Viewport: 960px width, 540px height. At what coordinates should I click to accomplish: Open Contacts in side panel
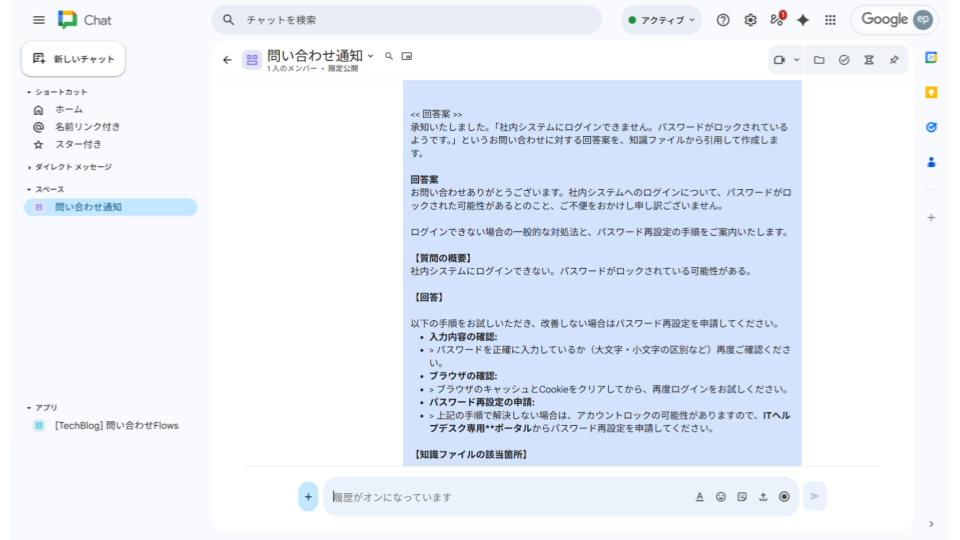click(x=931, y=162)
